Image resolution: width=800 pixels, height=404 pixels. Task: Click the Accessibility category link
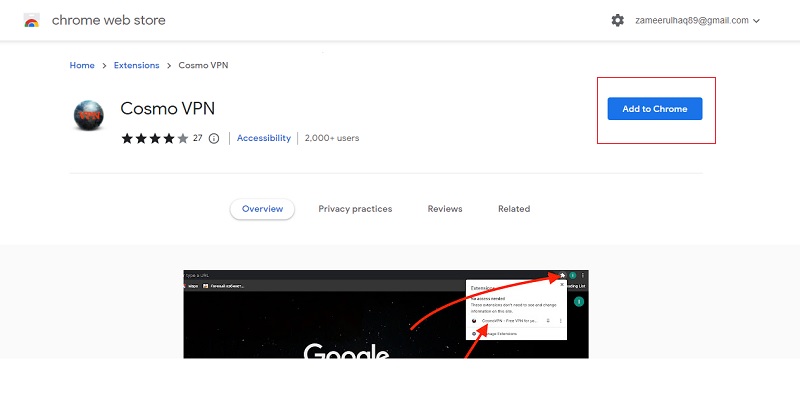pyautogui.click(x=264, y=138)
